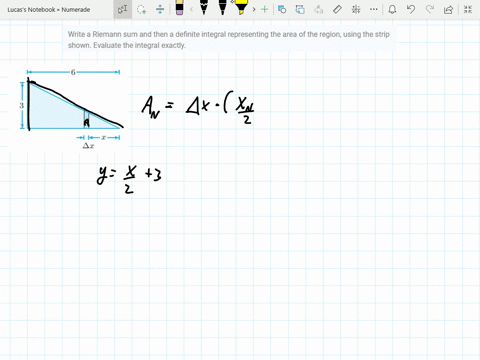Redo the last action
The width and height of the screenshot is (480, 360).
[430, 9]
